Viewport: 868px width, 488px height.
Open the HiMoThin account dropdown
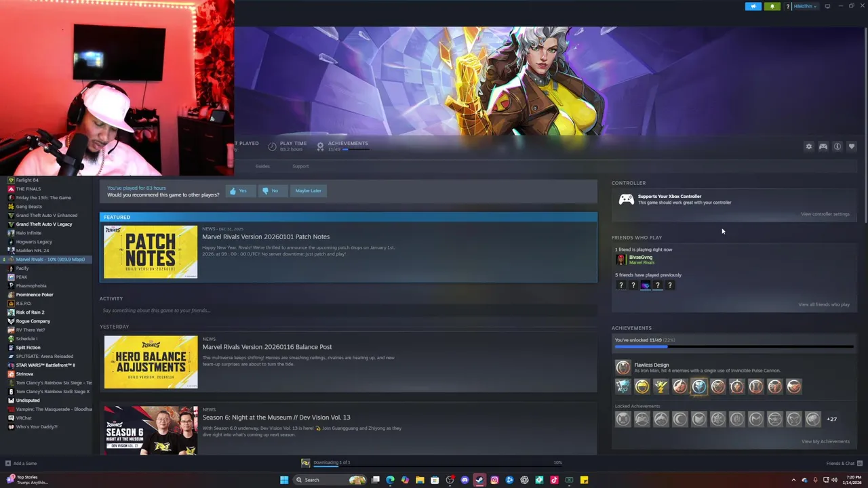pos(805,6)
